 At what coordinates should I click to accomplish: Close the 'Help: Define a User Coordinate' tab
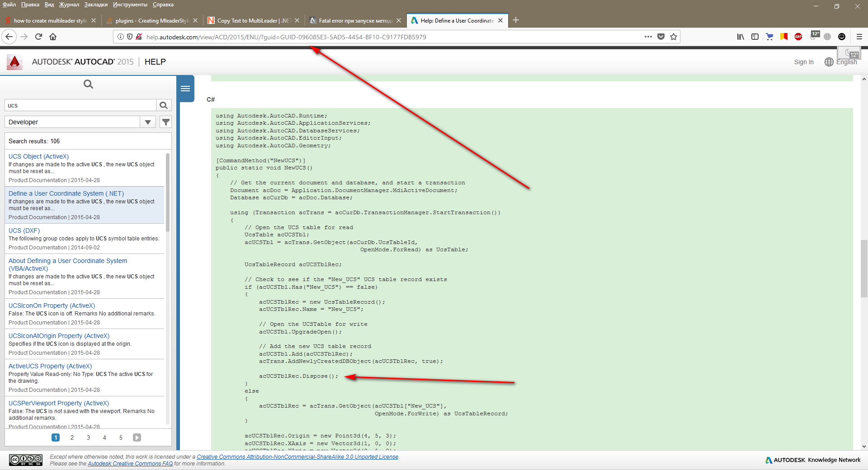pyautogui.click(x=500, y=20)
